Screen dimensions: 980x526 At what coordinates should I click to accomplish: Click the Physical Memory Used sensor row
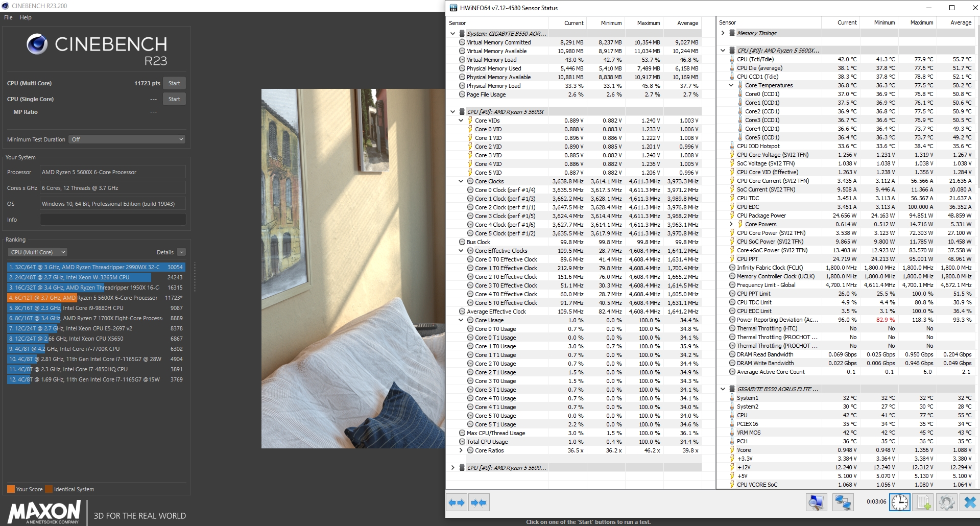(574, 68)
